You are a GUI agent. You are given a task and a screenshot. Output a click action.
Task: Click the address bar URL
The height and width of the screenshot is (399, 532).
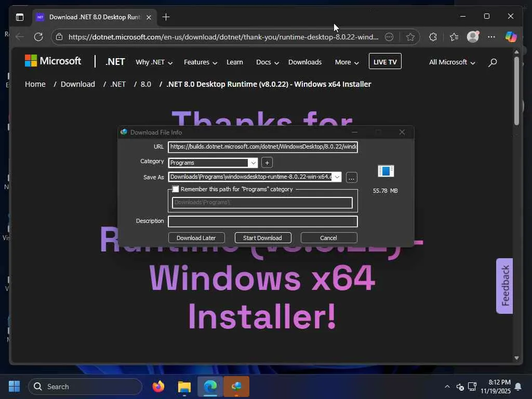(223, 37)
